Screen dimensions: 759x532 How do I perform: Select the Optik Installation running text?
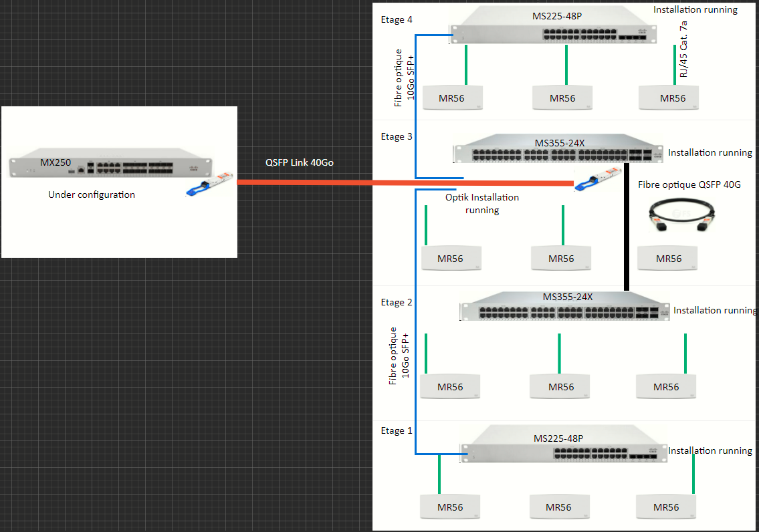482,203
